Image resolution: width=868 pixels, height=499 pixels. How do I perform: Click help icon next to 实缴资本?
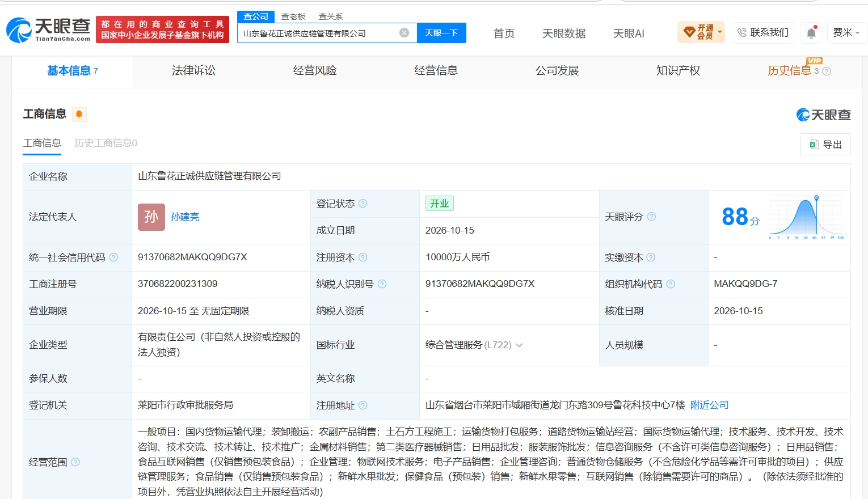coord(651,257)
